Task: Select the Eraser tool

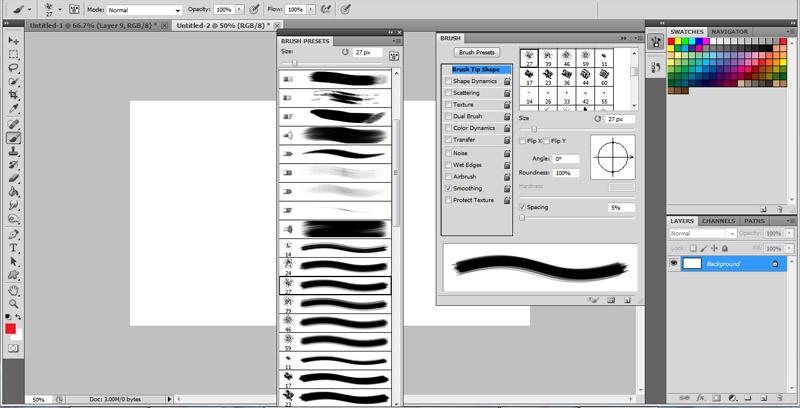Action: tap(14, 178)
